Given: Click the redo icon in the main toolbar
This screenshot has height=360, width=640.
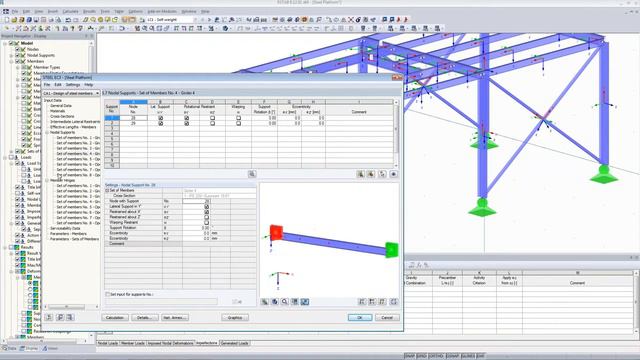Looking at the screenshot, I should coord(76,20).
